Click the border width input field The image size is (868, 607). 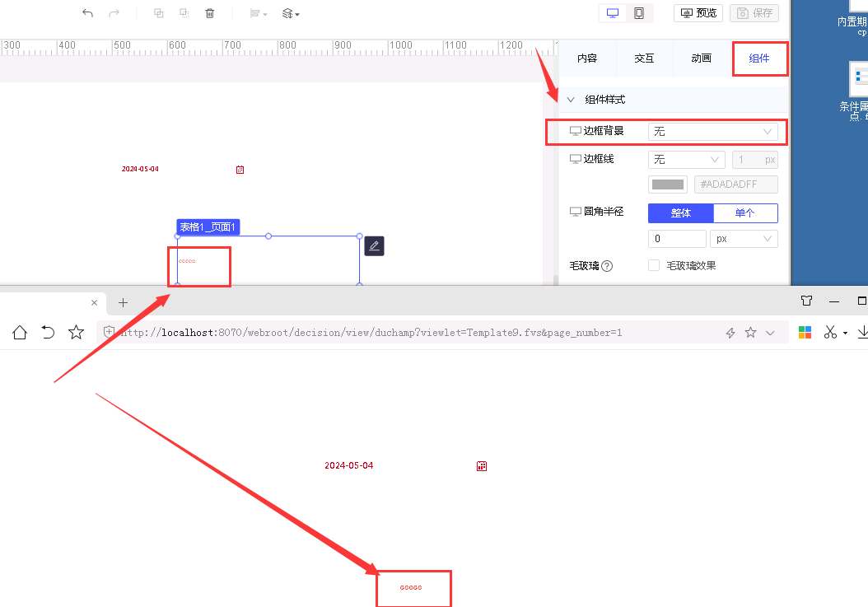(755, 160)
